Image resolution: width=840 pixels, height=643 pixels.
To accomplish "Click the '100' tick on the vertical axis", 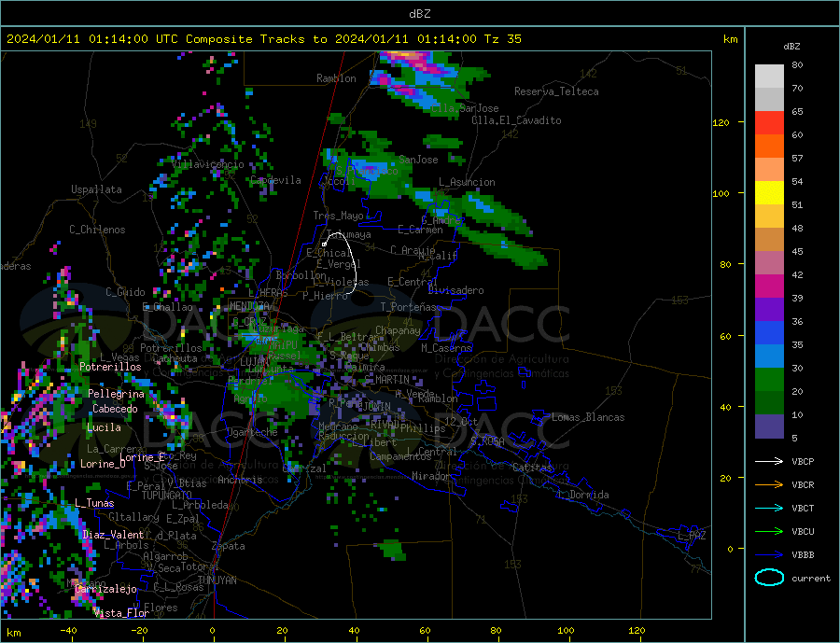I will click(721, 193).
